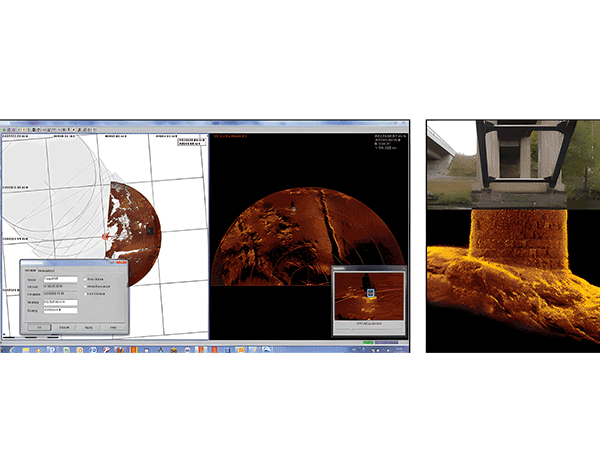Click the dark square marker on the sonar mosaic
Screen dimensions: 600x450
[148, 229]
